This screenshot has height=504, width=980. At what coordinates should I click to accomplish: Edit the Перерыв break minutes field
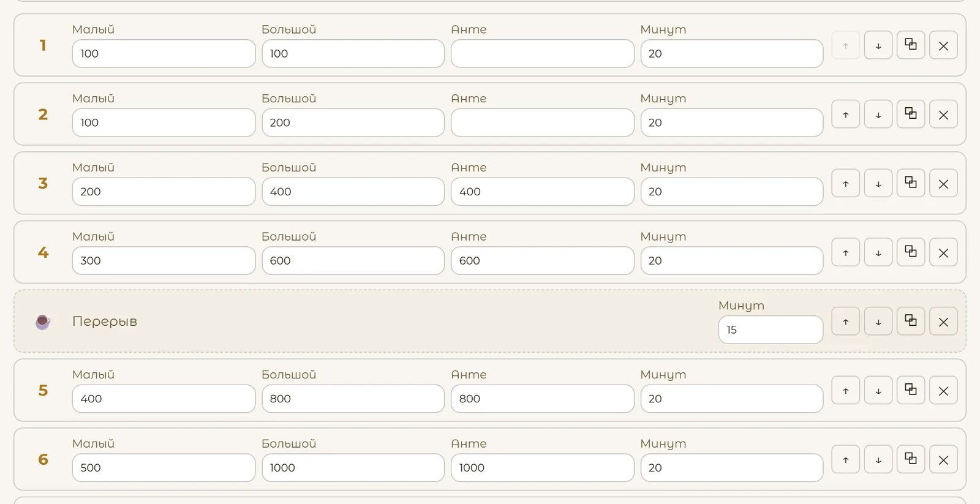click(771, 329)
